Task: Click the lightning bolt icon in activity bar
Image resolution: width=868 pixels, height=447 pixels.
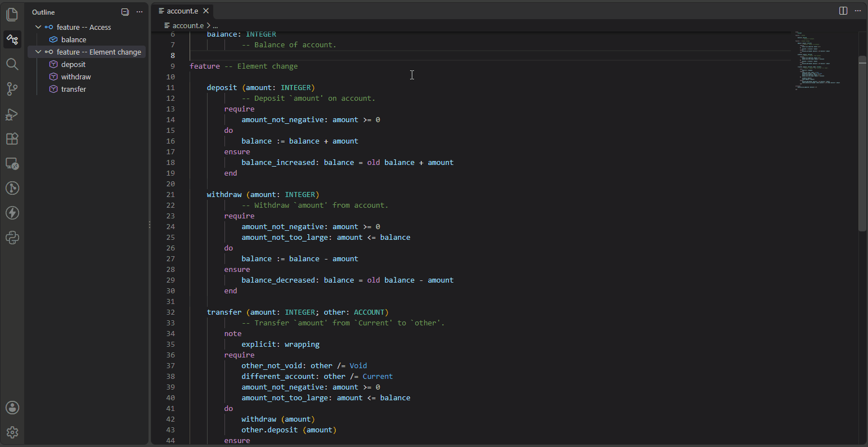Action: point(12,213)
